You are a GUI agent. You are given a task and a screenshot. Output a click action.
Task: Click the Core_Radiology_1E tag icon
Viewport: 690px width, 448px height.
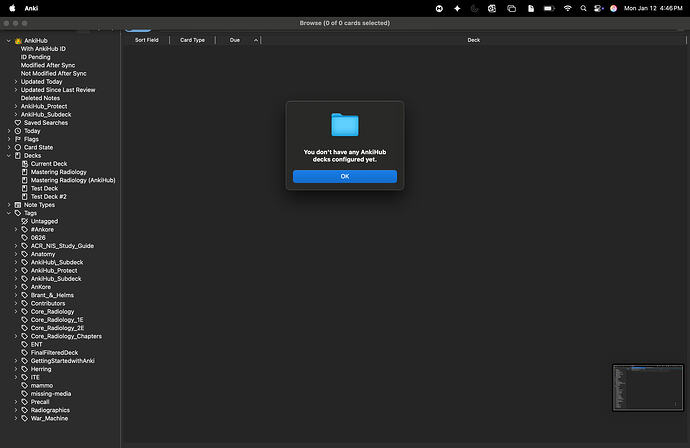25,320
